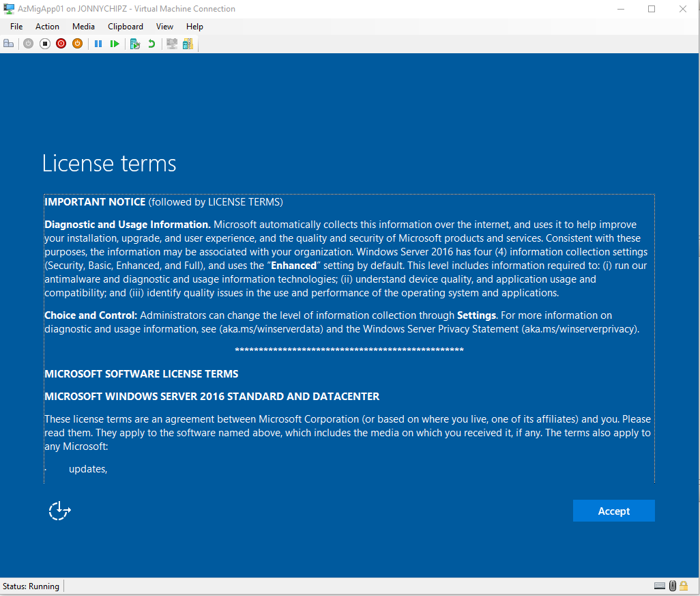The height and width of the screenshot is (596, 700).
Task: Open the Clipboard menu
Action: tap(126, 27)
